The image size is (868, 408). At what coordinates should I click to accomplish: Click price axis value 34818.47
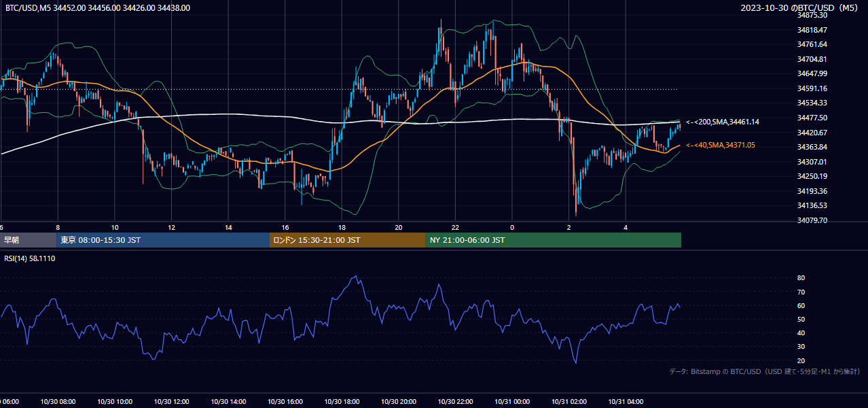(812, 30)
